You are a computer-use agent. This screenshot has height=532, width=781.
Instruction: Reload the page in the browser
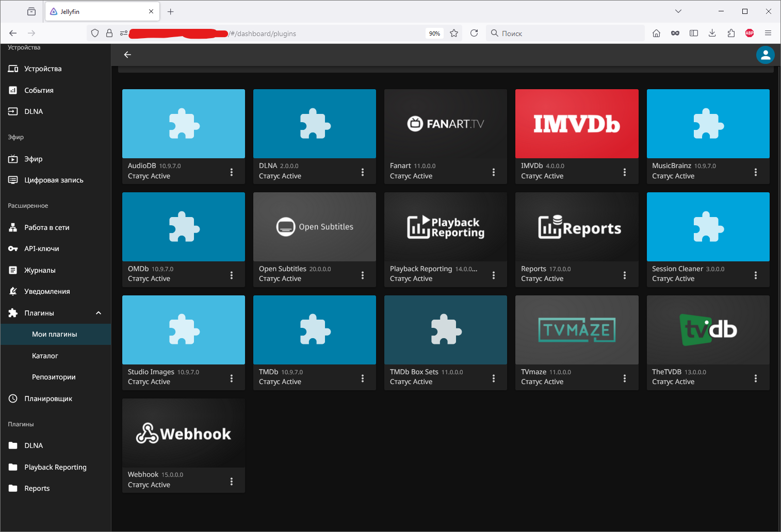pos(474,33)
